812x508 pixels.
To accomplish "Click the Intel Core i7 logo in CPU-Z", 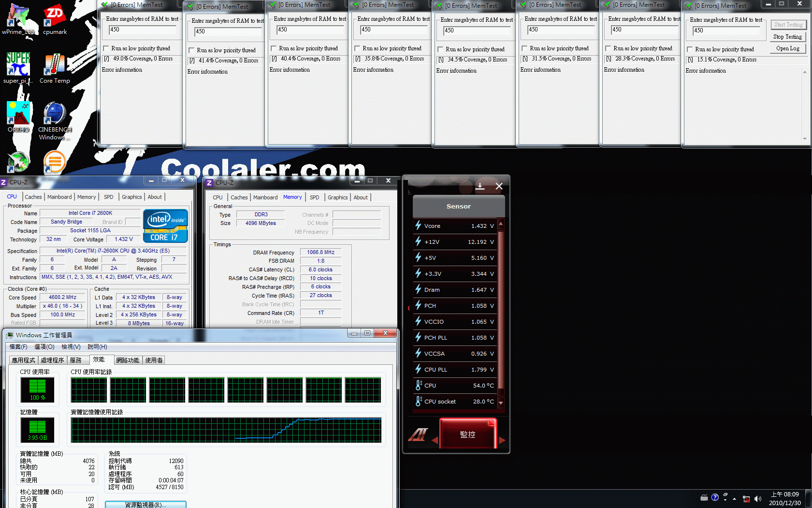I will tap(165, 225).
